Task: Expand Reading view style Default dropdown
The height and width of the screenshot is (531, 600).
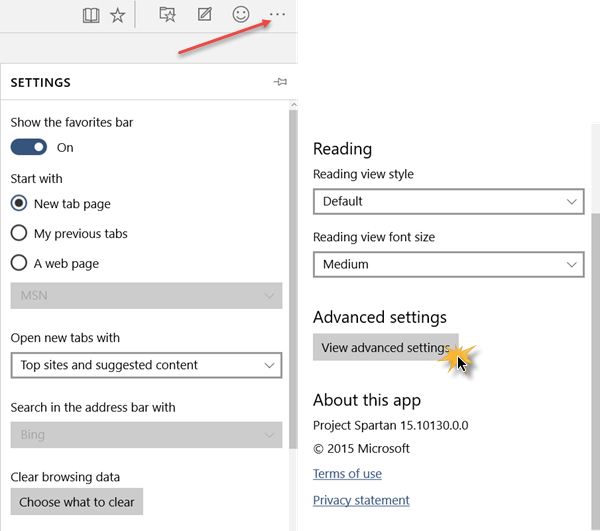Action: point(448,202)
